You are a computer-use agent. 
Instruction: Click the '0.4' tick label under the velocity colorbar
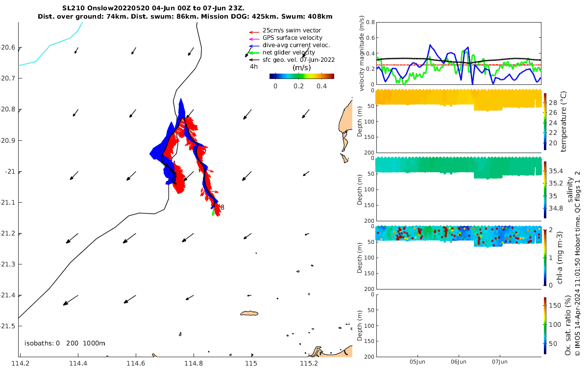321,86
